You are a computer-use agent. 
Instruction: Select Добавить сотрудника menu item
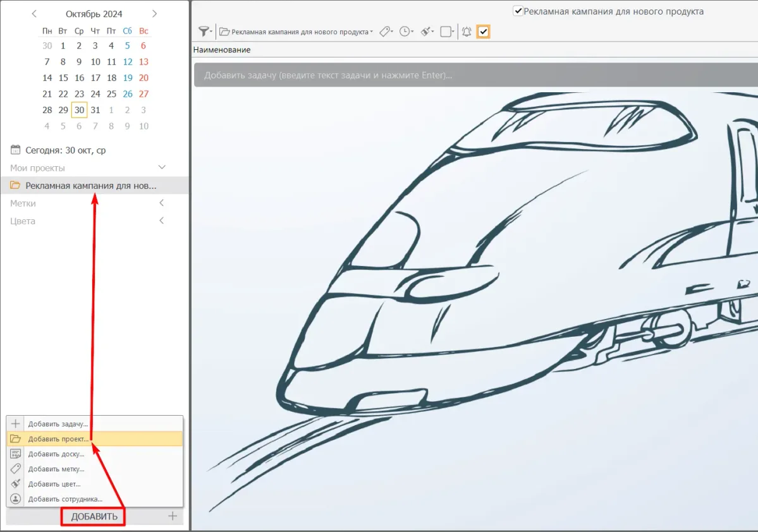pos(64,499)
